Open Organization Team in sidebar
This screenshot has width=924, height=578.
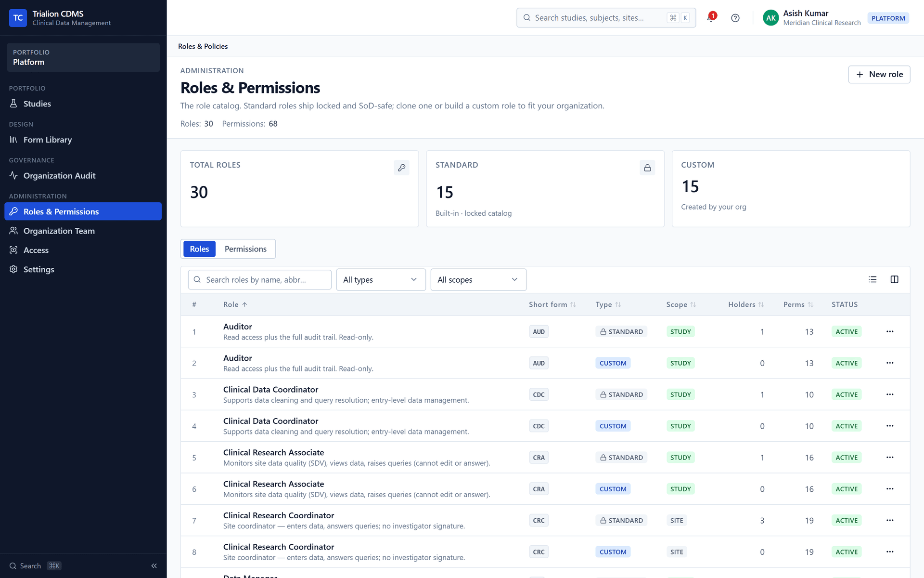pos(83,231)
